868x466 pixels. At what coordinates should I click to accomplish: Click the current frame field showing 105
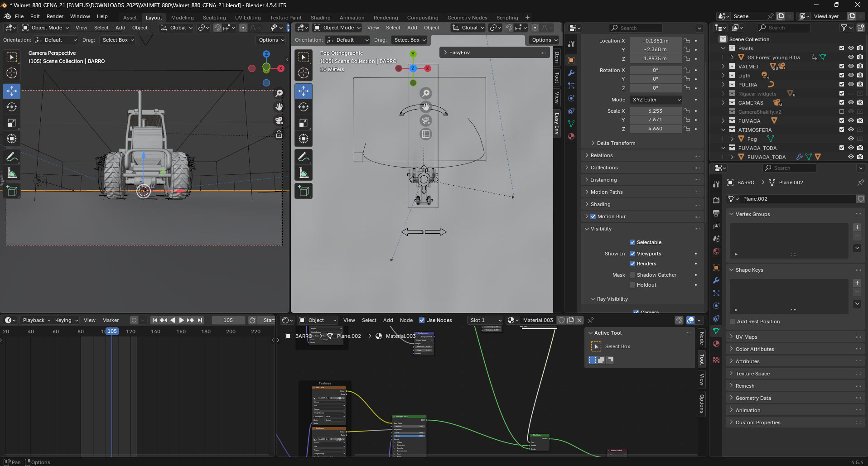228,320
